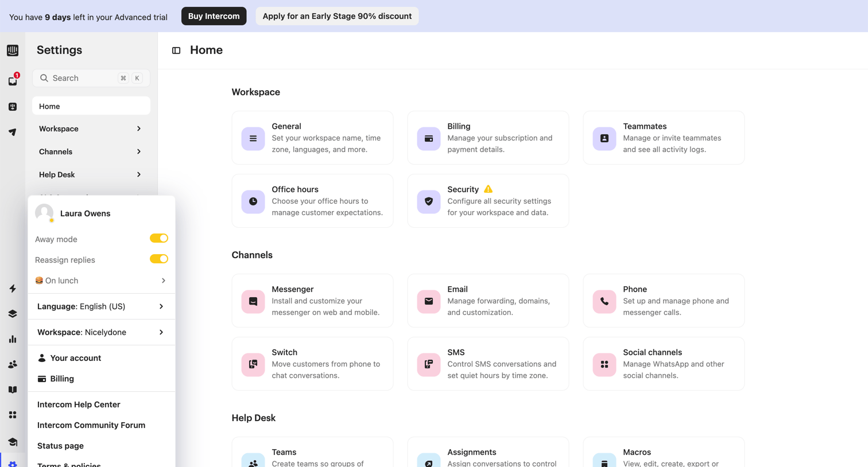Click Laura Owens profile avatar

coord(44,213)
